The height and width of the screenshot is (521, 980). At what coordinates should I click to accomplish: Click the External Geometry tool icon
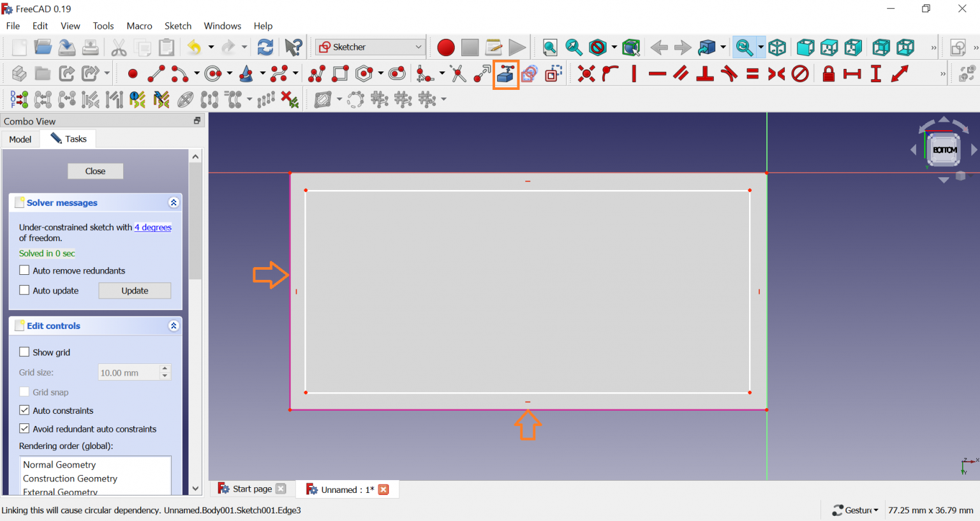click(x=505, y=74)
